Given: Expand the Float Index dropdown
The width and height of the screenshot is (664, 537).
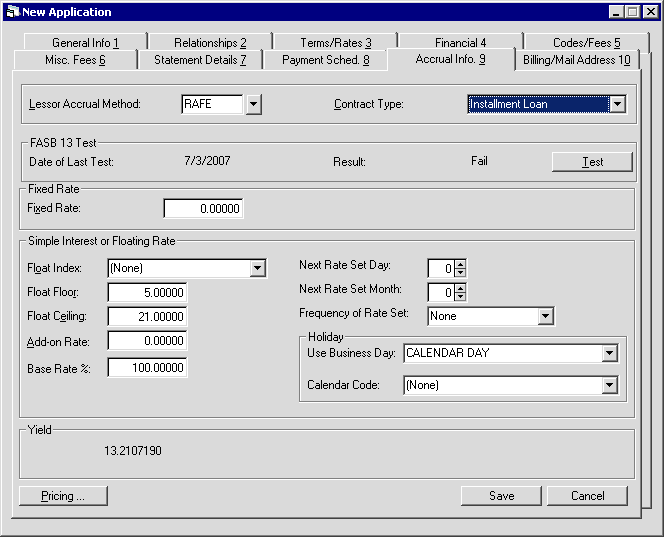Looking at the screenshot, I should tap(257, 268).
